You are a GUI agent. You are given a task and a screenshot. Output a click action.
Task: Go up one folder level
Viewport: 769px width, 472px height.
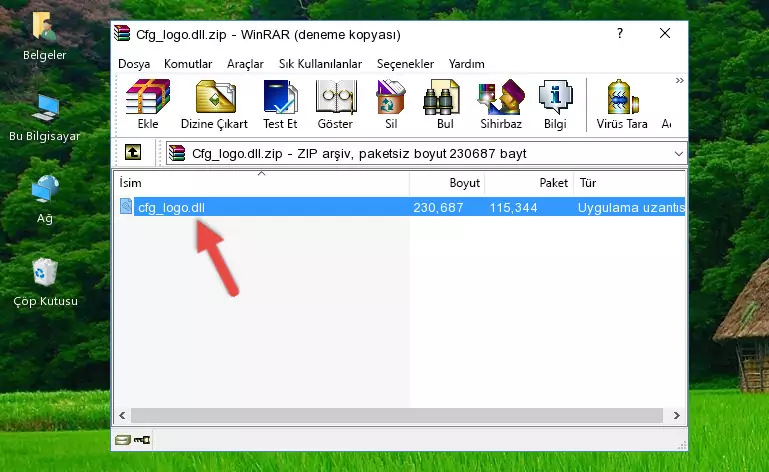[133, 153]
